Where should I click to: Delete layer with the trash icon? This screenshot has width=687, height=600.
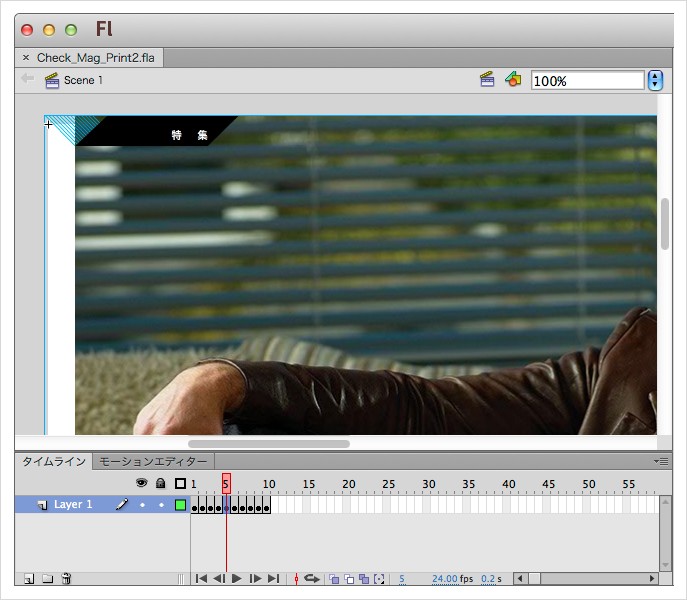[x=66, y=579]
